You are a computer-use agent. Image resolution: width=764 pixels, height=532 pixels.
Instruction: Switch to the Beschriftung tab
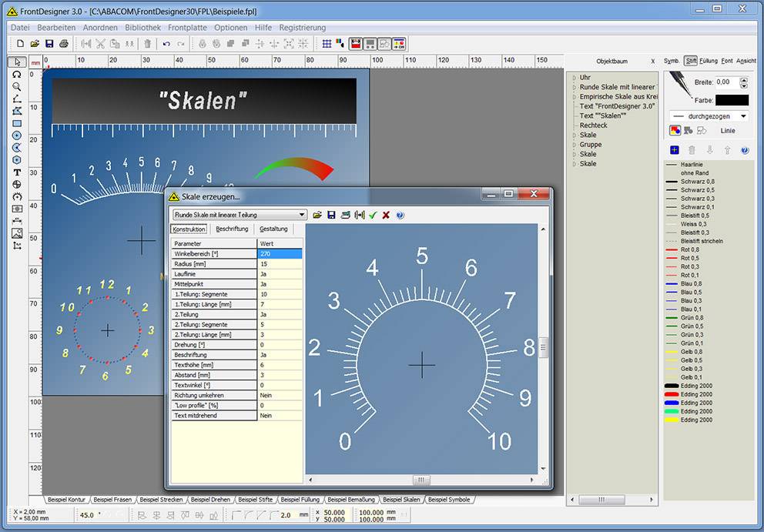click(232, 229)
